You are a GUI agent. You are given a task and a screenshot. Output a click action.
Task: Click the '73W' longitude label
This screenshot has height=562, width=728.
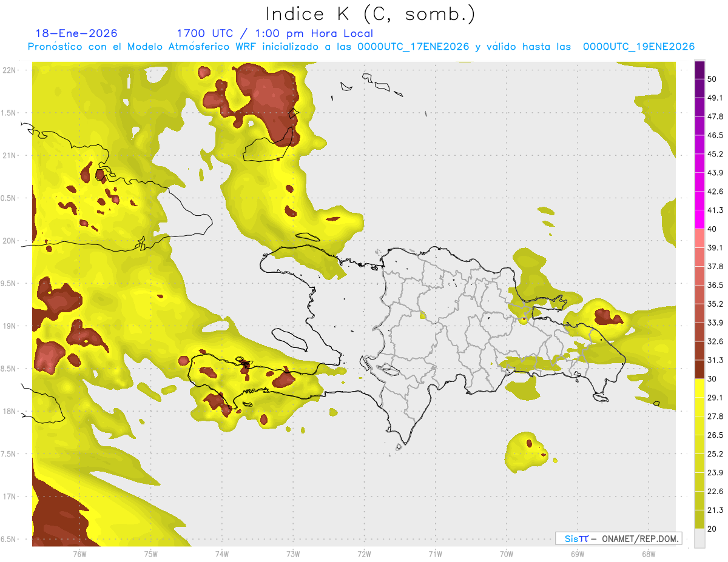coord(293,554)
